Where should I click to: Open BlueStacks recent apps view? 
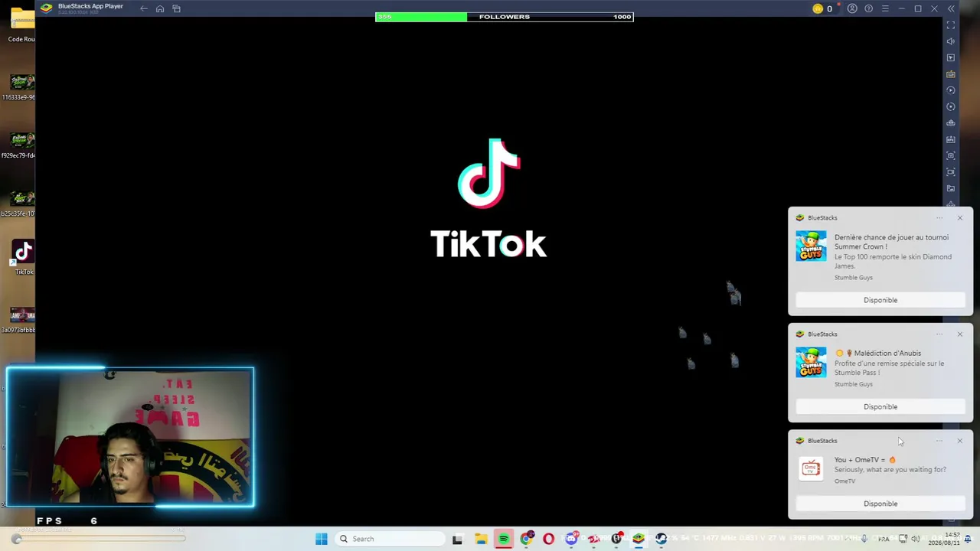(176, 8)
